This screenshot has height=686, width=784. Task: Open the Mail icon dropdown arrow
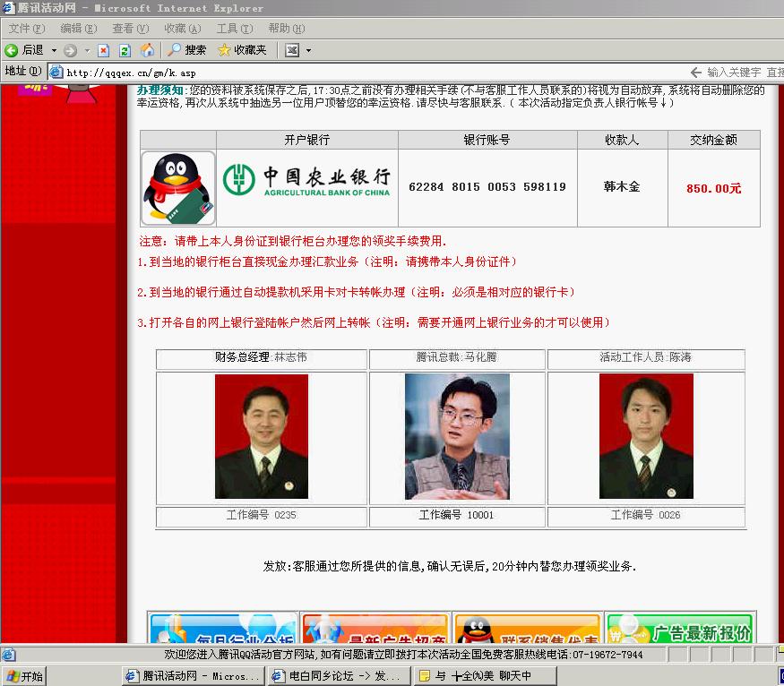tap(308, 50)
